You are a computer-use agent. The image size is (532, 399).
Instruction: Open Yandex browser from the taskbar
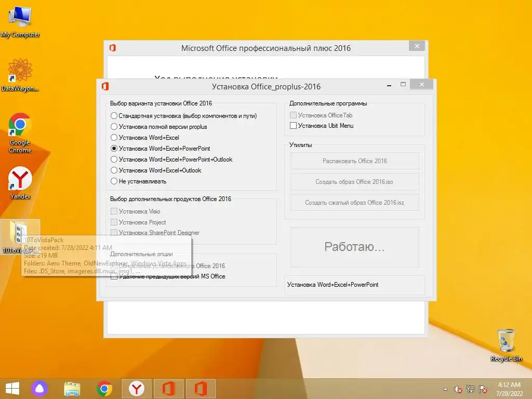(x=137, y=389)
